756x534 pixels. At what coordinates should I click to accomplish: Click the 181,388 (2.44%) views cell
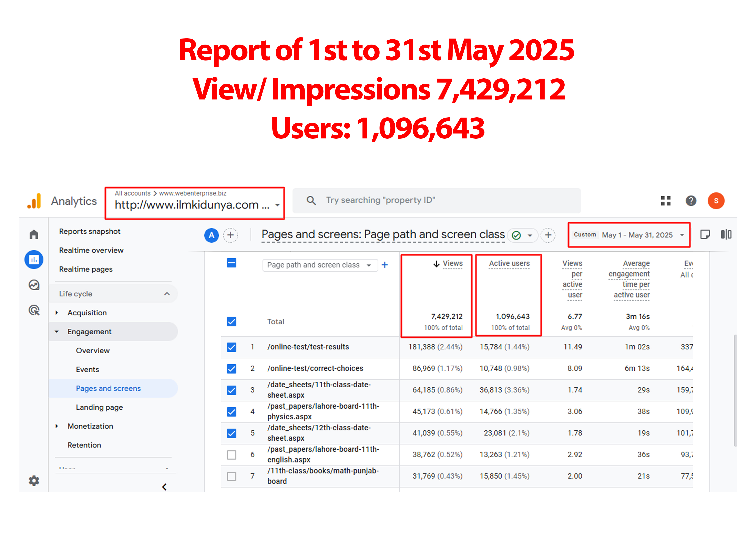click(x=435, y=347)
